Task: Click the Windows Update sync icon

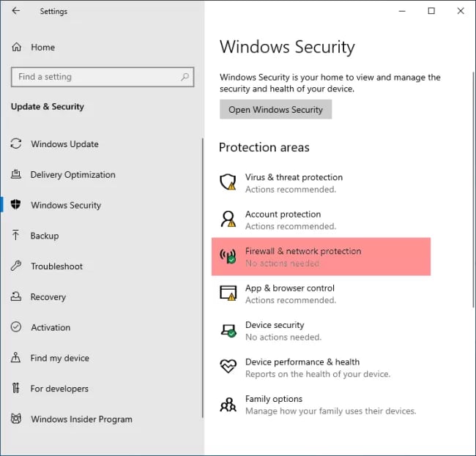Action: point(16,143)
